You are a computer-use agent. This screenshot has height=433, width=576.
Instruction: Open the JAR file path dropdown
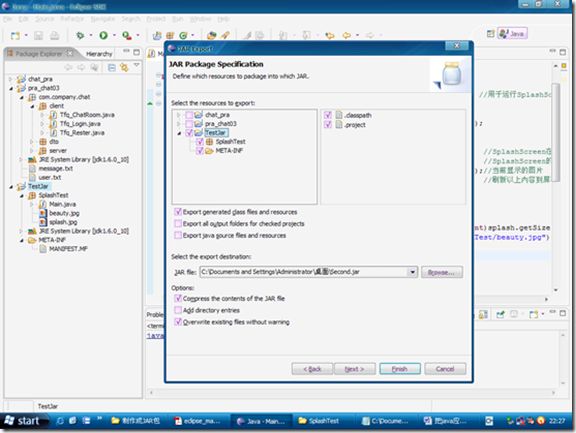[412, 272]
